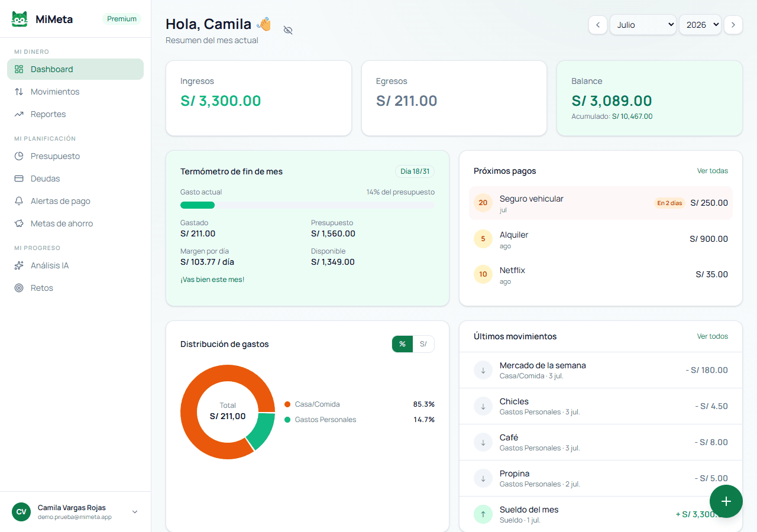Click the 85.3% value for Casa/Comida
757x532 pixels.
point(424,404)
